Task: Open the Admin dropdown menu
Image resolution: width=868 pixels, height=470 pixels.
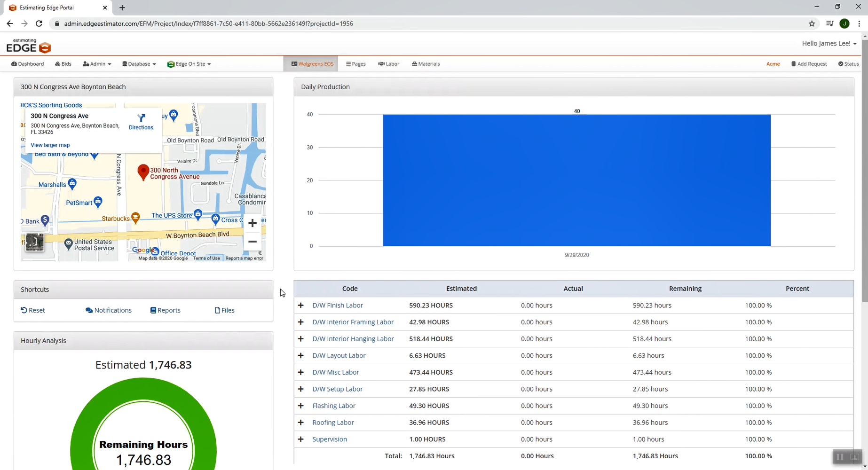Action: pyautogui.click(x=97, y=63)
